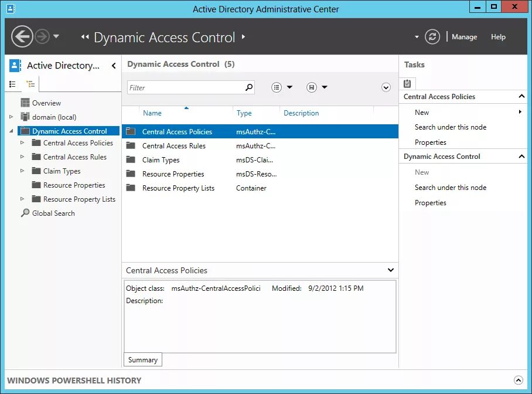Select domain (local) in the tree
This screenshot has height=394, width=532.
tap(54, 117)
